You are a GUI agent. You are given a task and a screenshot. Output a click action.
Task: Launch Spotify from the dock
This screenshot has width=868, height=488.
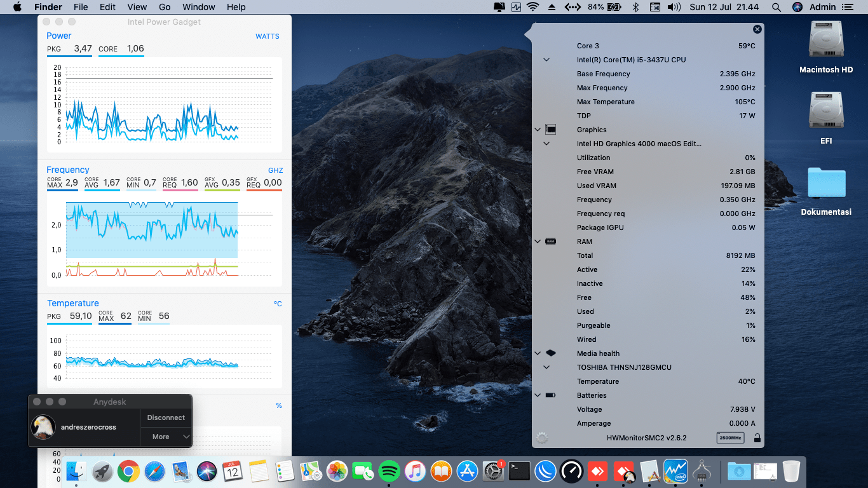(x=388, y=471)
